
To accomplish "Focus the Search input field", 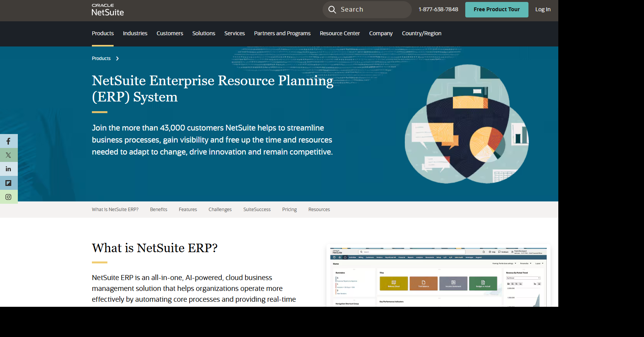I will coord(367,10).
